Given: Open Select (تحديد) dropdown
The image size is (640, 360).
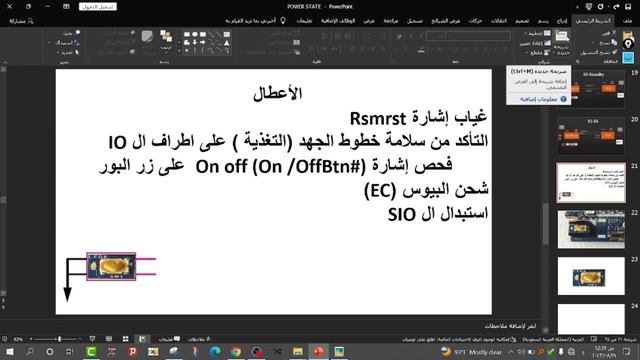Looking at the screenshot, I should coord(67,53).
